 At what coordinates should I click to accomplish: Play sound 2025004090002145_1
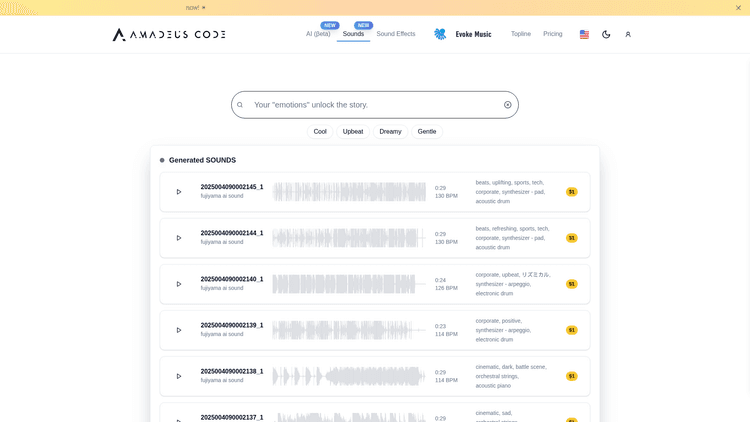[179, 192]
